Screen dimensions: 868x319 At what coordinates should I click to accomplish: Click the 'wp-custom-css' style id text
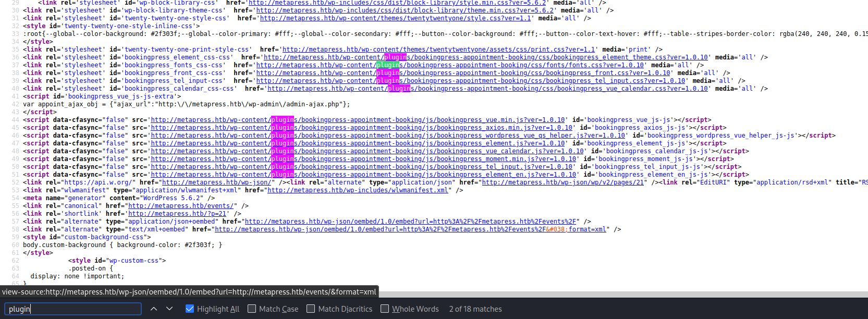(x=134, y=261)
